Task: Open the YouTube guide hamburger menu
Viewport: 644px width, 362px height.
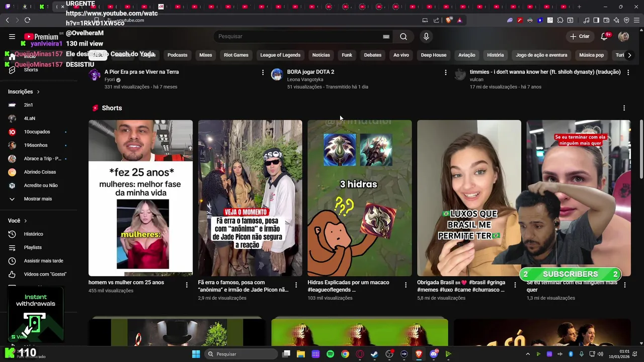Action: [x=12, y=36]
